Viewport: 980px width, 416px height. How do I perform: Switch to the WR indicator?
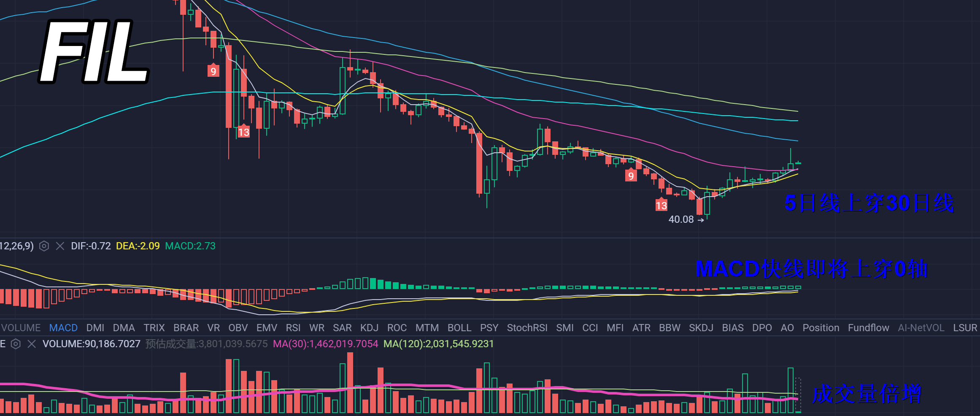[317, 328]
